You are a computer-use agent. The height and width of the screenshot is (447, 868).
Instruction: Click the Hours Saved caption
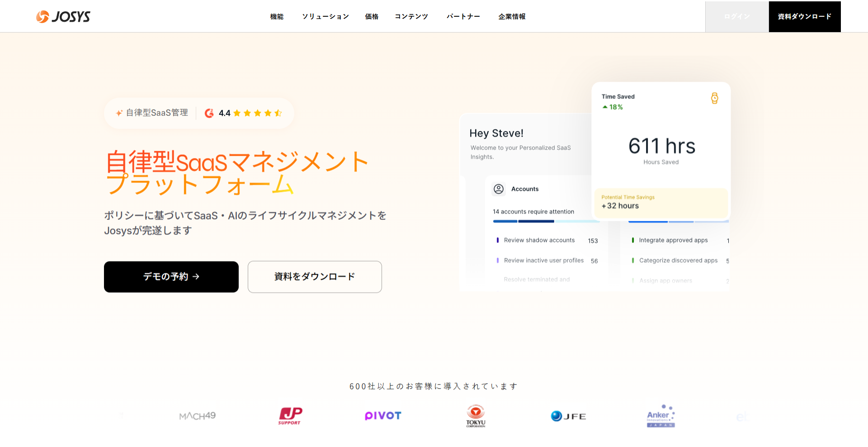(661, 162)
